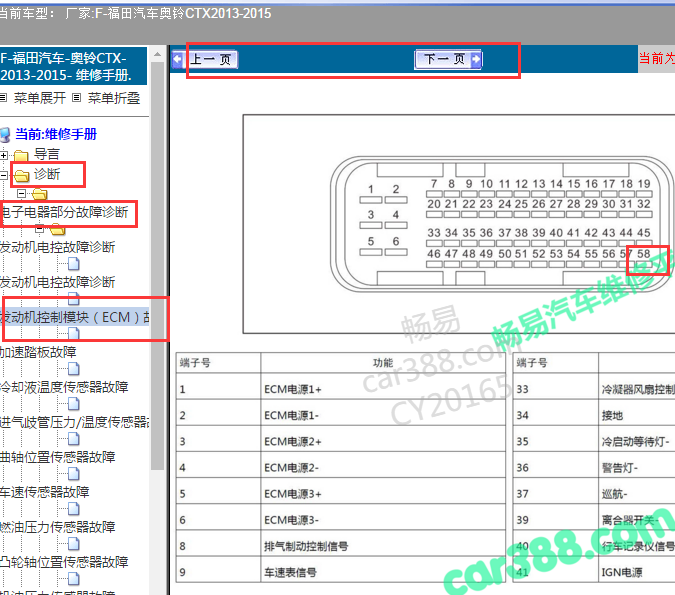
Task: Click the left arrow icon beside 上一页
Action: coord(178,59)
